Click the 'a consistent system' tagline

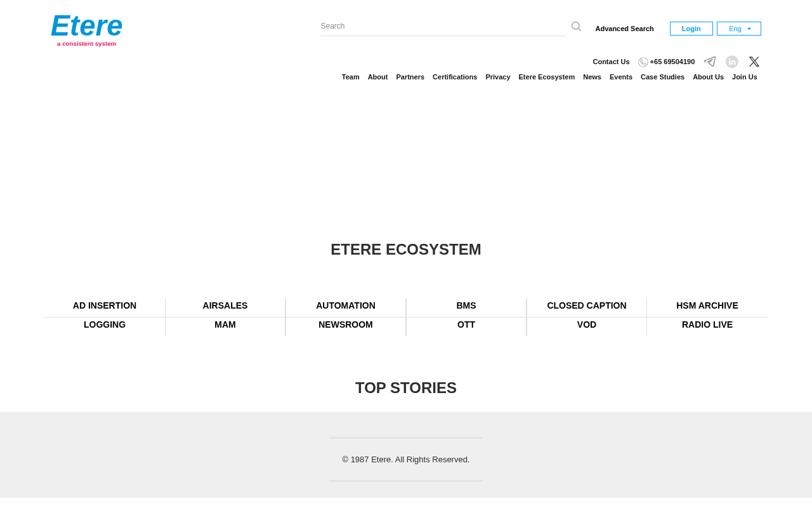pos(87,44)
